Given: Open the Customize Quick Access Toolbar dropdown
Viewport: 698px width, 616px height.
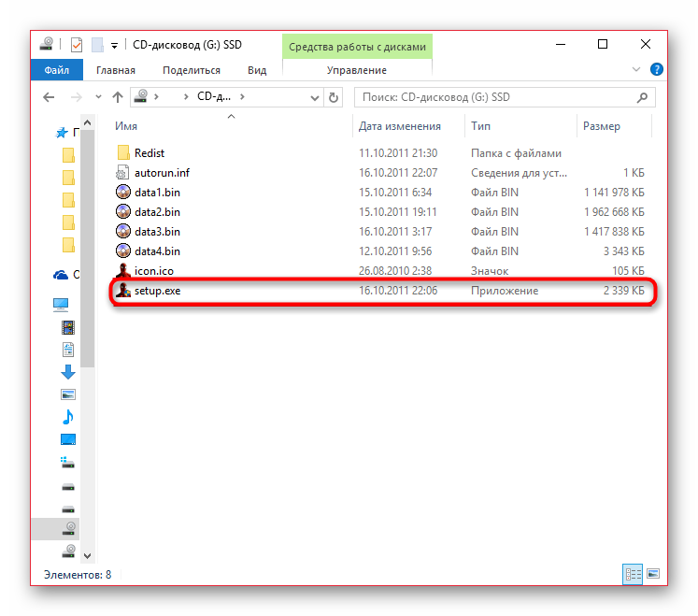Looking at the screenshot, I should point(114,46).
